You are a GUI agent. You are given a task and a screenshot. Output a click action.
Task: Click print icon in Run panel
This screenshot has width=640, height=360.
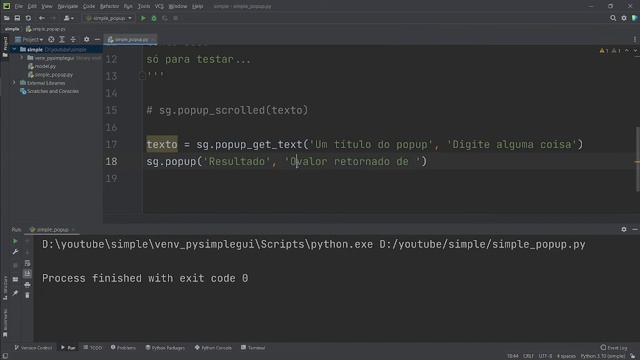click(27, 284)
